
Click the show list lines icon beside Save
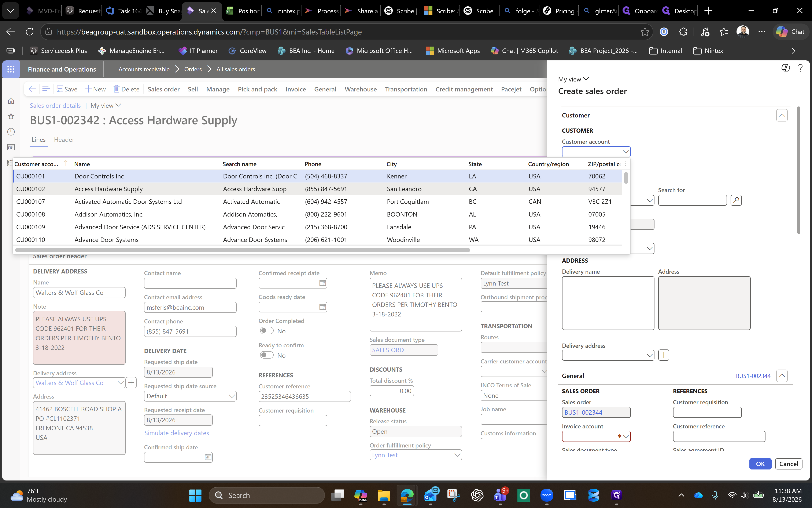(x=46, y=89)
